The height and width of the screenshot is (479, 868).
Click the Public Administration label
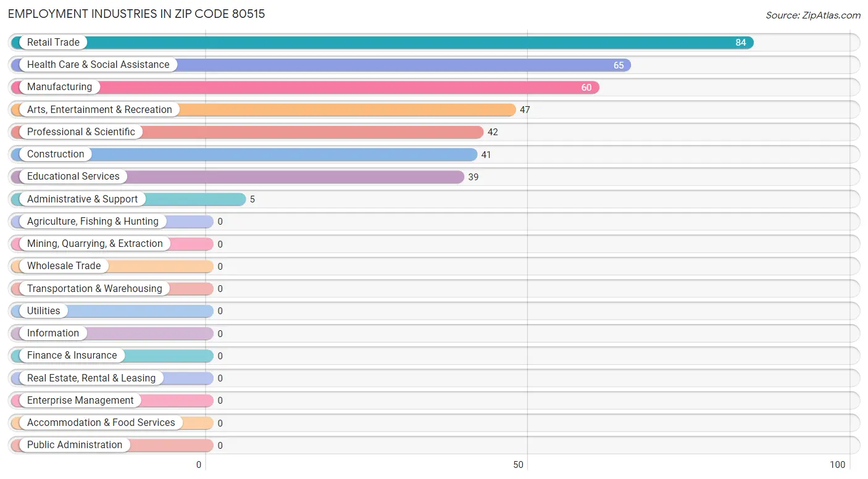pos(75,445)
